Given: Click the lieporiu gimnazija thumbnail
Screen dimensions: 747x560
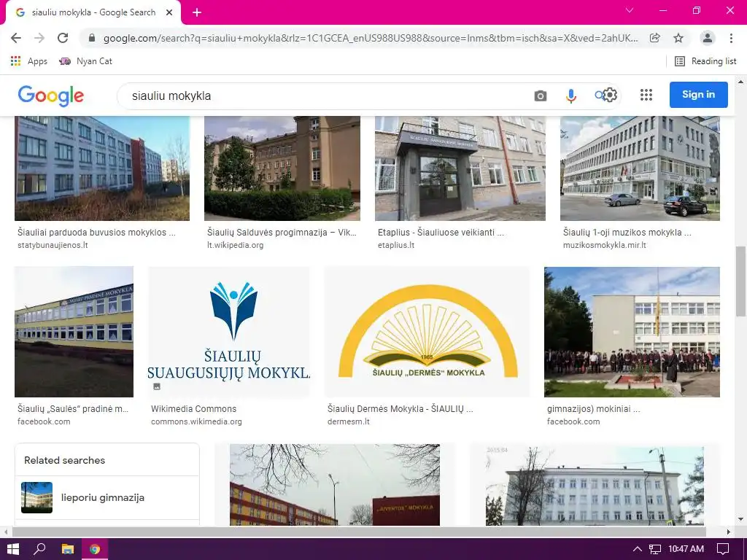Looking at the screenshot, I should (36, 497).
